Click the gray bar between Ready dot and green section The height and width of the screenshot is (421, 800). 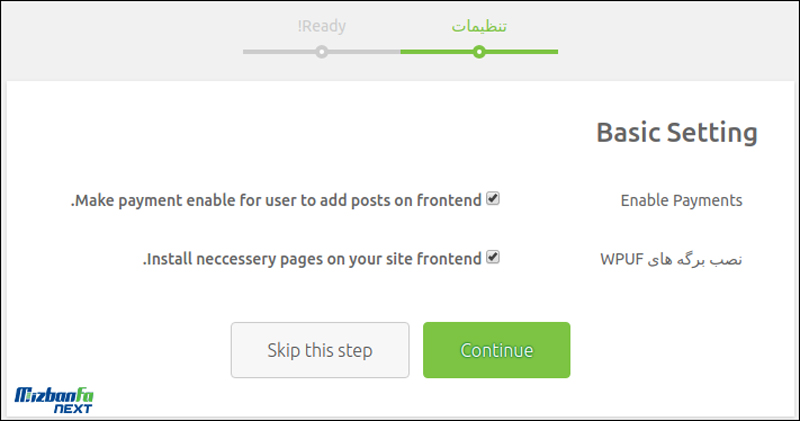pyautogui.click(x=364, y=52)
